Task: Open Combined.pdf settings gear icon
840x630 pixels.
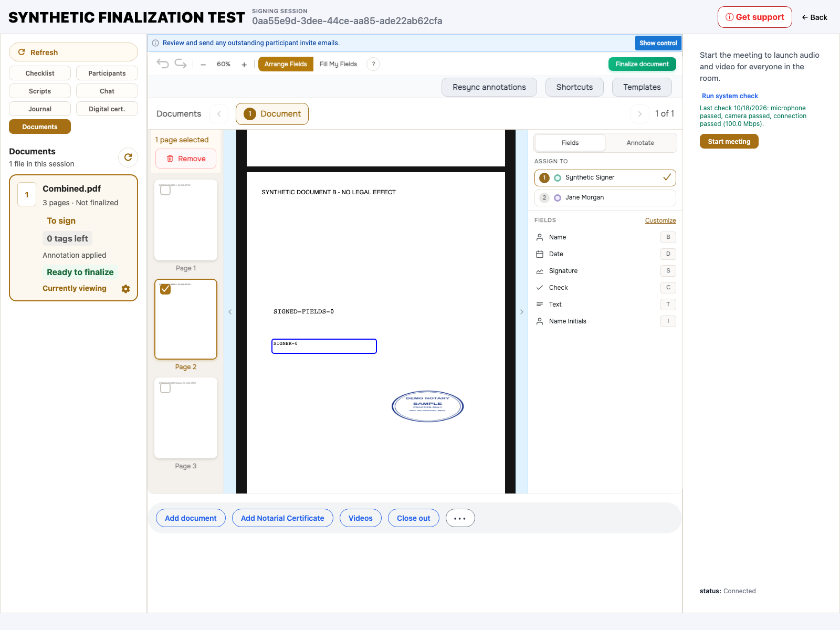Action: pos(125,289)
